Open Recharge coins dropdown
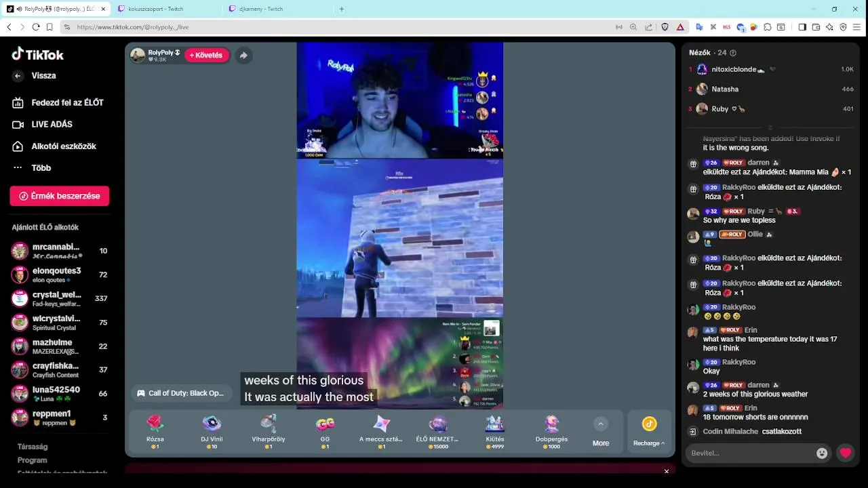Screen dimensions: 868x488 click(649, 432)
